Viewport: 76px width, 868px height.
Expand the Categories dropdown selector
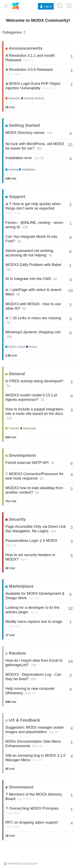pos(14,32)
